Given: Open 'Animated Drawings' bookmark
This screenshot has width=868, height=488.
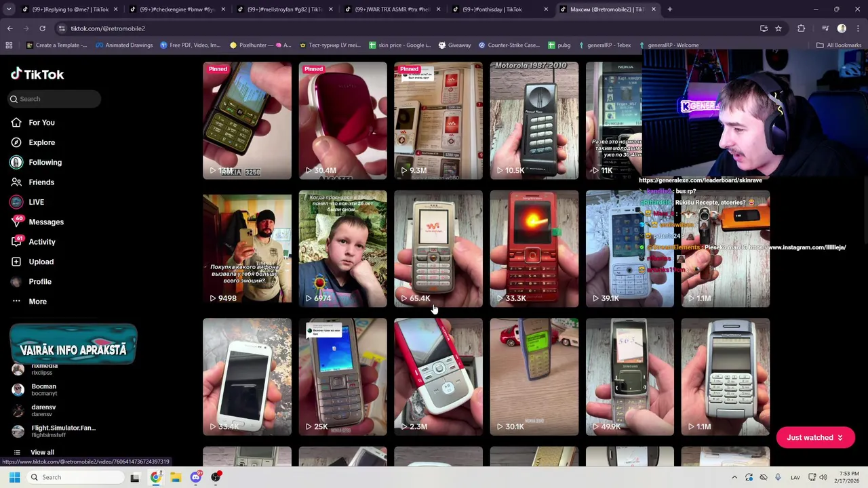Looking at the screenshot, I should click(124, 45).
